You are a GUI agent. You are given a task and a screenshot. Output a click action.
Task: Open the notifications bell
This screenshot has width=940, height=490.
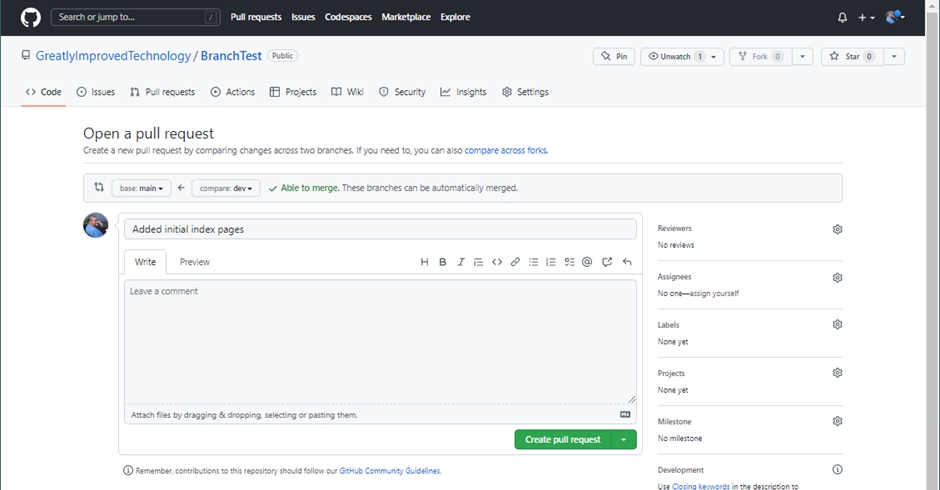[842, 17]
